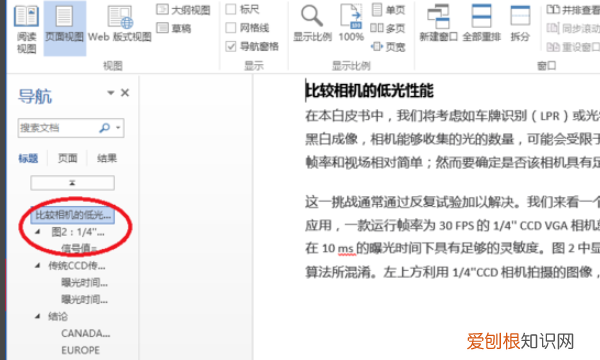Screen dimensions: 600x360
Task: Select Page Layout view (页面视图)
Action: tap(64, 29)
